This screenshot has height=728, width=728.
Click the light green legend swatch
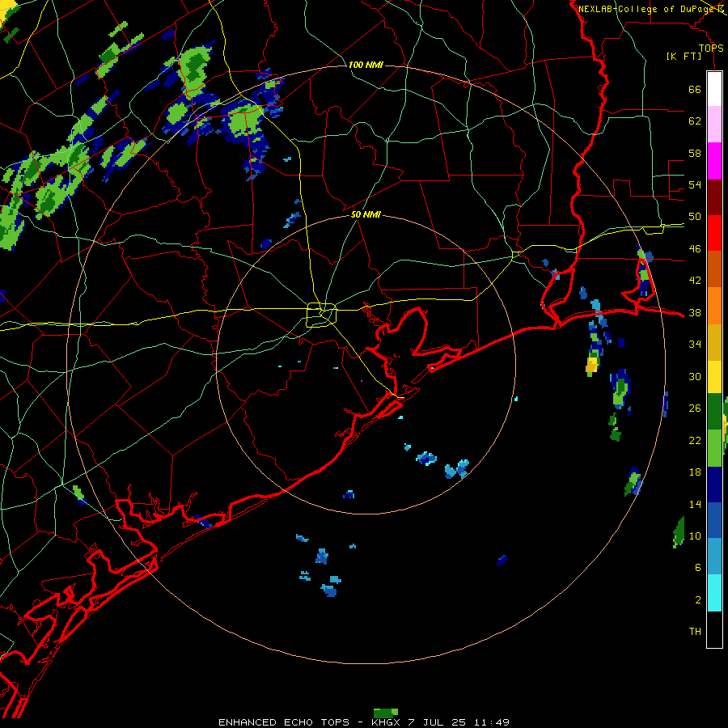[714, 448]
